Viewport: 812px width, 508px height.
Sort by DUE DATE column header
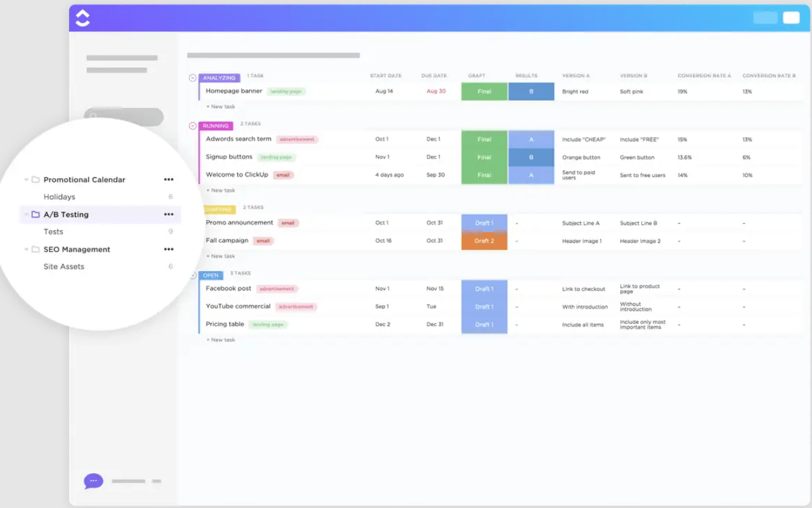click(434, 76)
